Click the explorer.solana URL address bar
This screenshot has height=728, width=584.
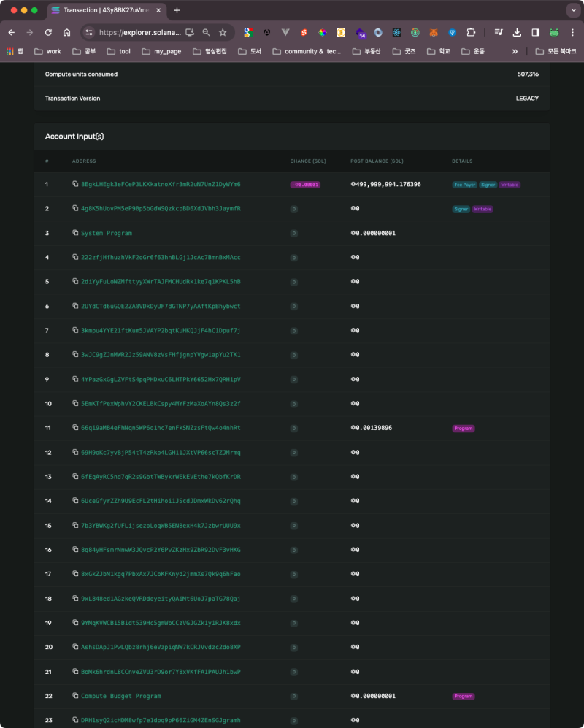[139, 32]
